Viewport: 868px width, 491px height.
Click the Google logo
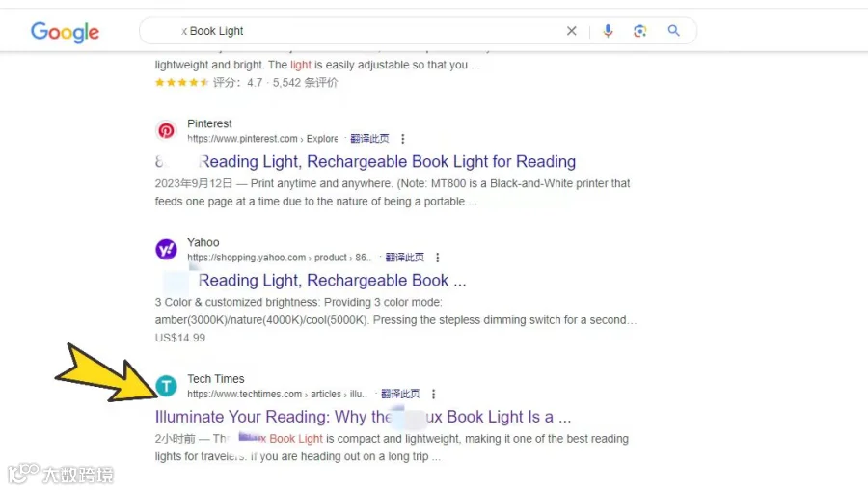click(x=65, y=32)
